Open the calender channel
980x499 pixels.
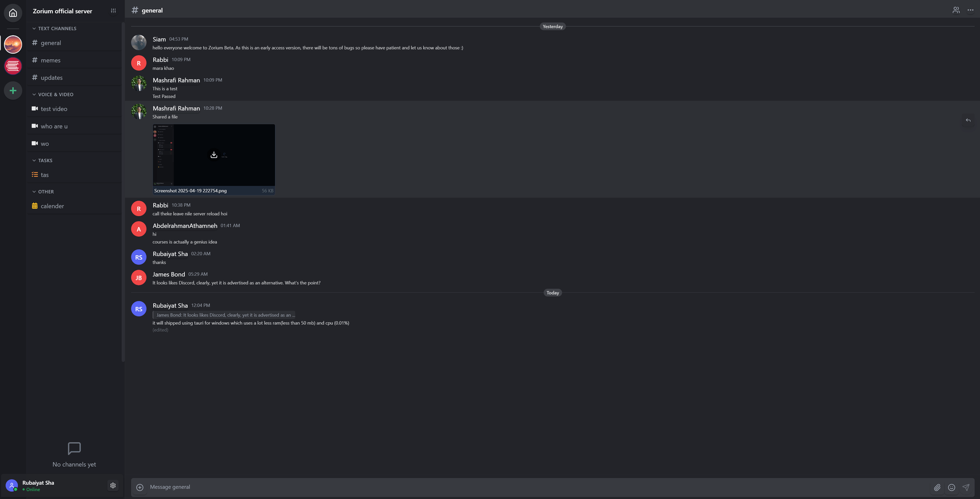pos(52,206)
